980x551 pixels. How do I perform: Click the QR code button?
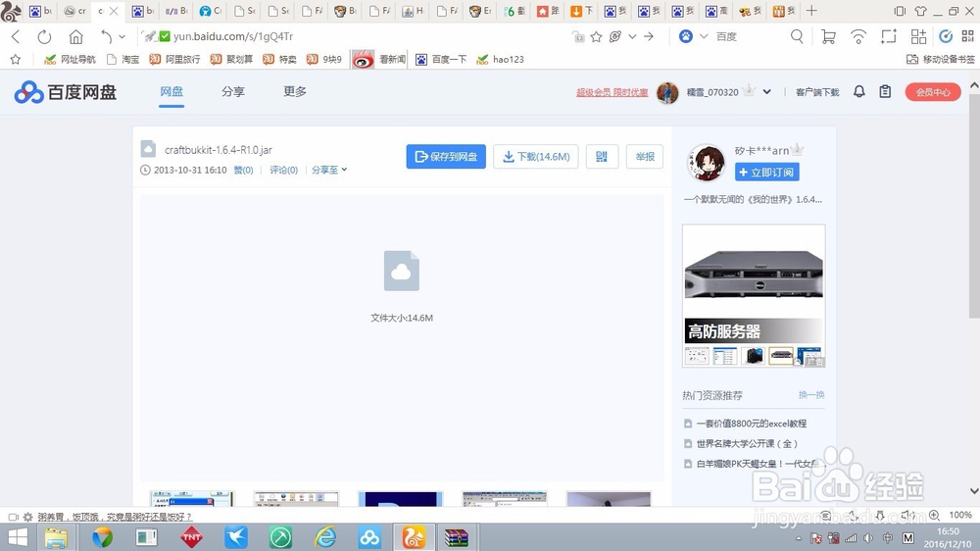(602, 156)
